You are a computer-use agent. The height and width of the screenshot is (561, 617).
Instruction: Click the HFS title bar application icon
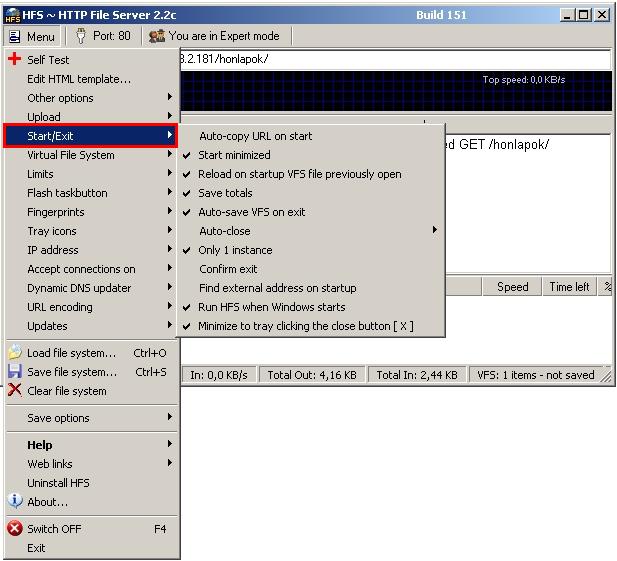tap(12, 15)
